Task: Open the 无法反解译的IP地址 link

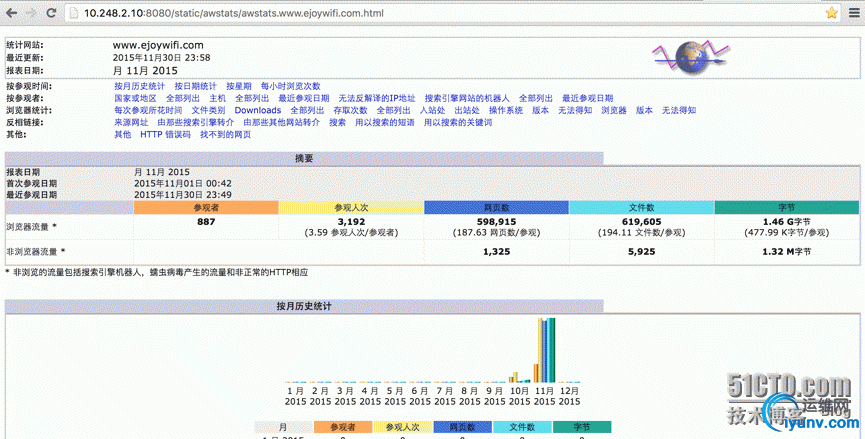Action: [x=377, y=98]
